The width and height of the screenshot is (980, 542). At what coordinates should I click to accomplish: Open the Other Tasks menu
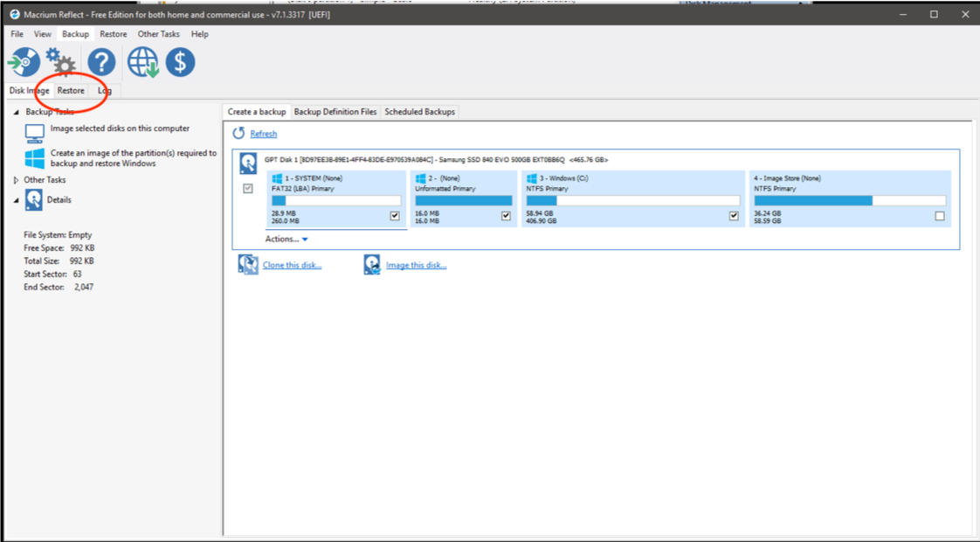[x=158, y=34]
